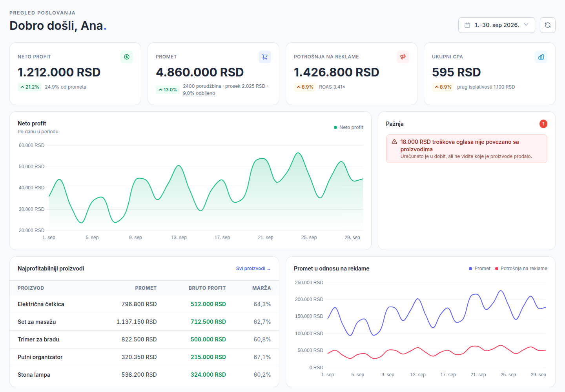Click the 60,2% marža value
Image resolution: width=565 pixels, height=392 pixels.
[x=262, y=375]
